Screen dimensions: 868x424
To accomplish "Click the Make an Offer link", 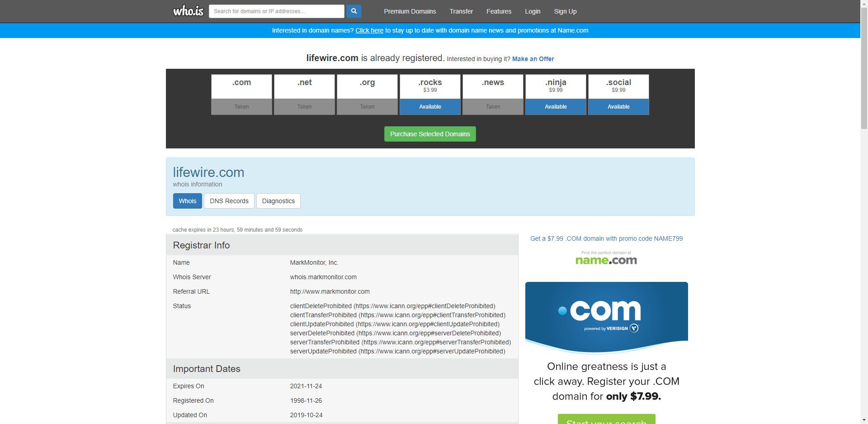I will (x=533, y=59).
